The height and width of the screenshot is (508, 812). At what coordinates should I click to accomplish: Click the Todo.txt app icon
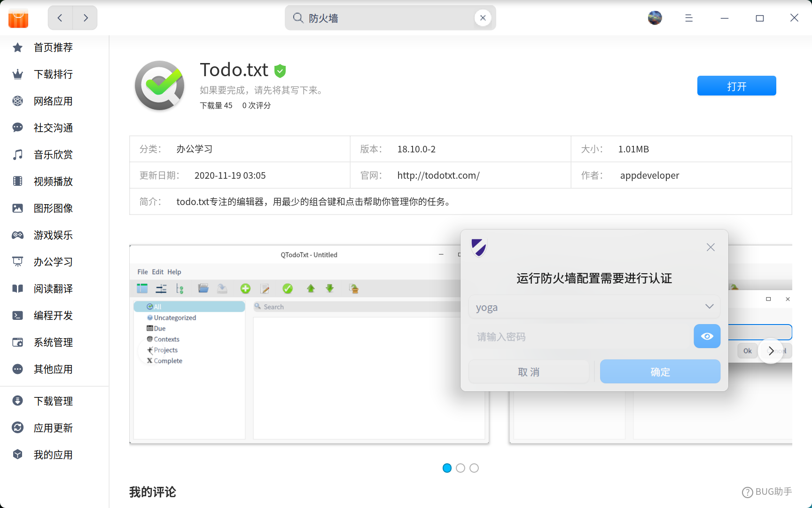tap(160, 86)
